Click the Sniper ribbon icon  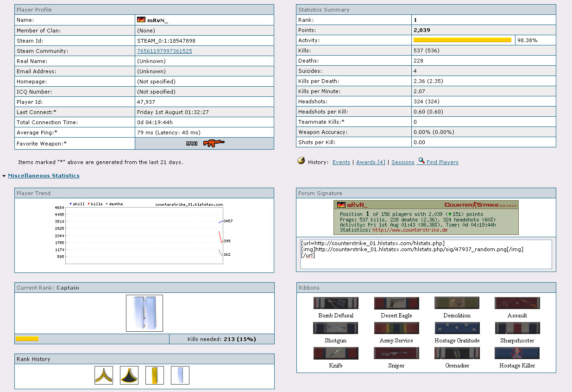point(396,354)
